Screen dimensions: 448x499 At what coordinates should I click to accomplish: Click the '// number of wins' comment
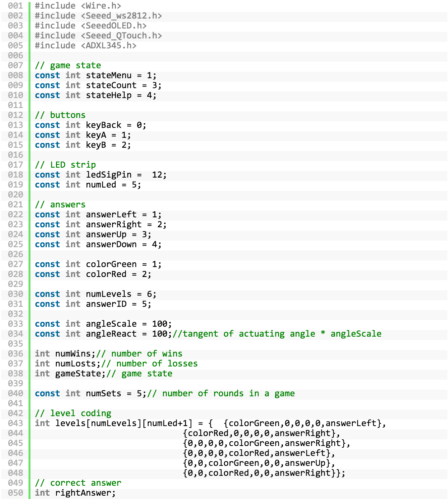[x=140, y=354]
